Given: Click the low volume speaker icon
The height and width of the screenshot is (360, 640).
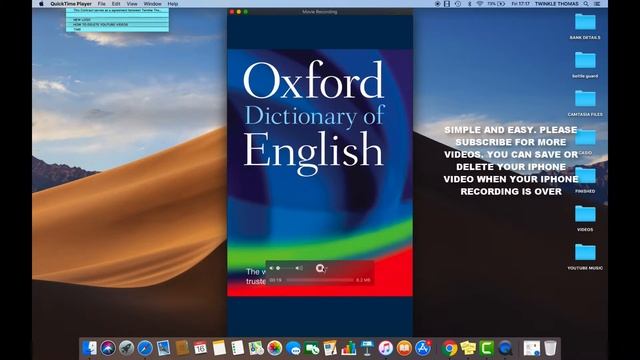Looking at the screenshot, I should [271, 268].
